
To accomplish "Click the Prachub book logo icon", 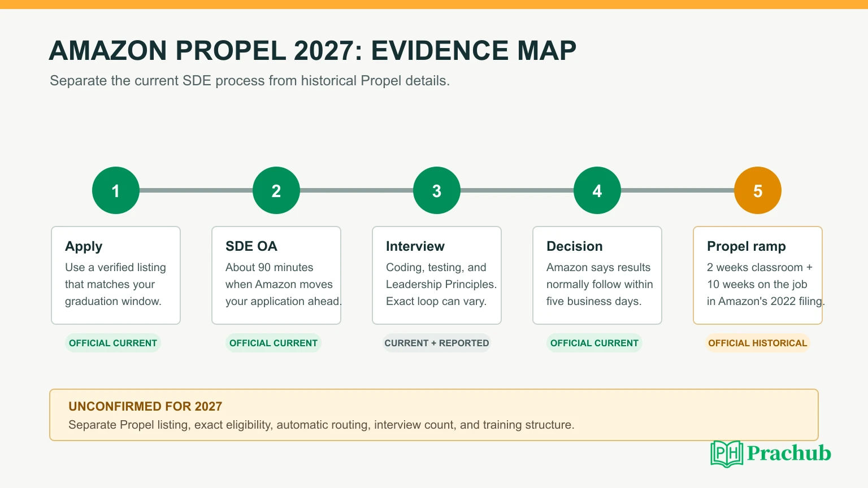I will tap(727, 454).
